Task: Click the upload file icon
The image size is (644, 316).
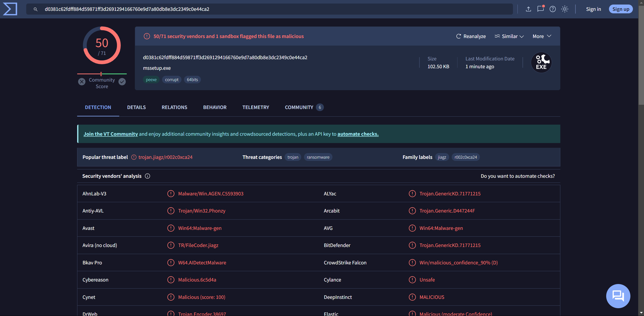Action: tap(528, 9)
